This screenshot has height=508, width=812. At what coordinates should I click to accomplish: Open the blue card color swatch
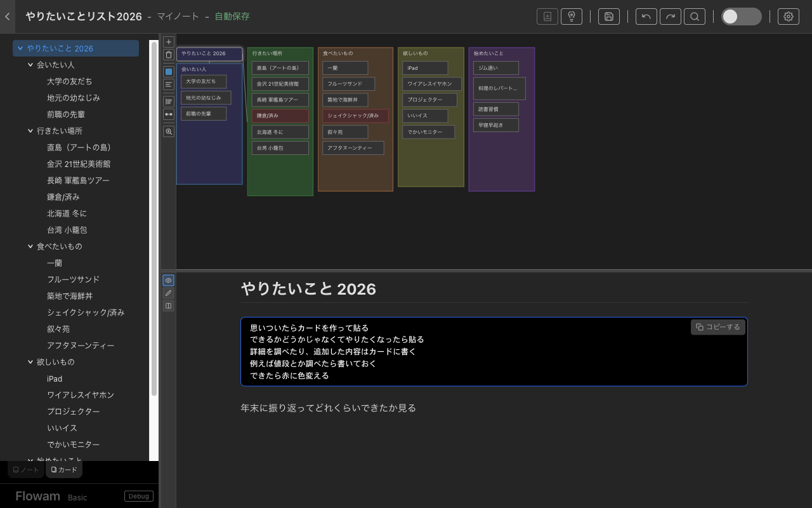[169, 72]
